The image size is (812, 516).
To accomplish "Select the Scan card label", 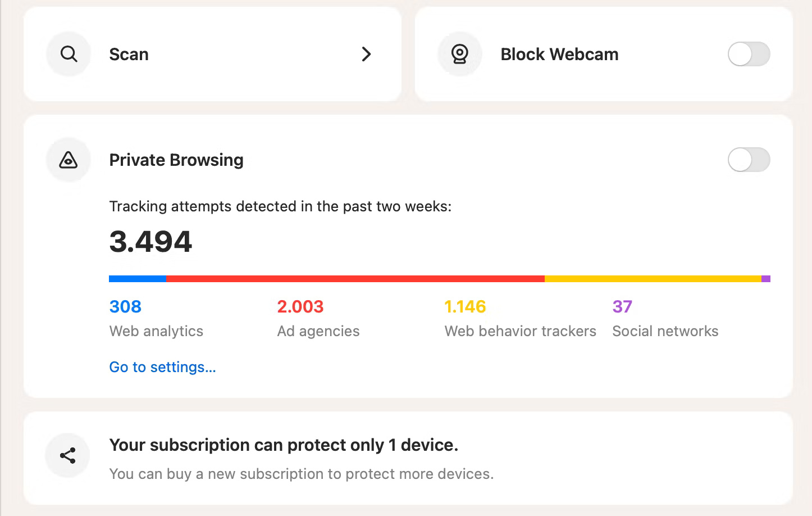I will click(129, 54).
